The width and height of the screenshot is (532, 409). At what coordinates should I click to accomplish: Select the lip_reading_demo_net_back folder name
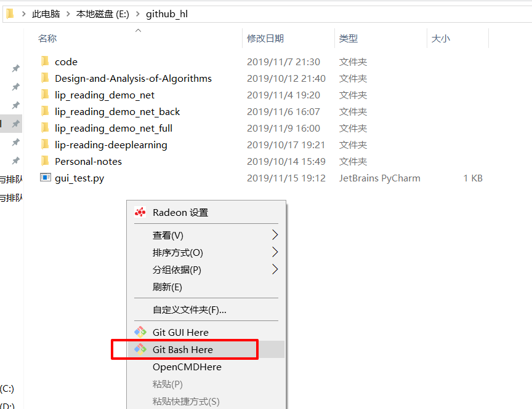(118, 111)
